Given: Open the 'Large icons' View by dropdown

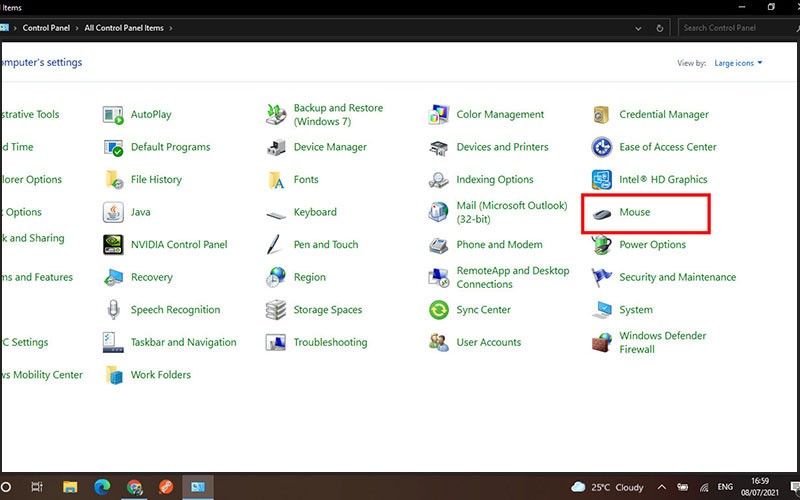Looking at the screenshot, I should [x=738, y=63].
